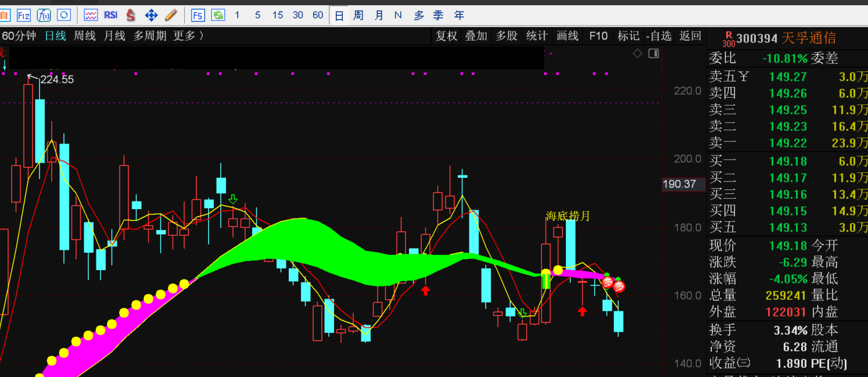Open the 周线 chart tab

tap(85, 36)
